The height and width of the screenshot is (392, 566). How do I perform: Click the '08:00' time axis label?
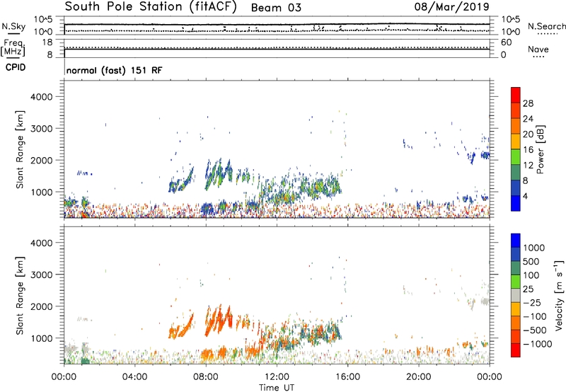tap(206, 377)
